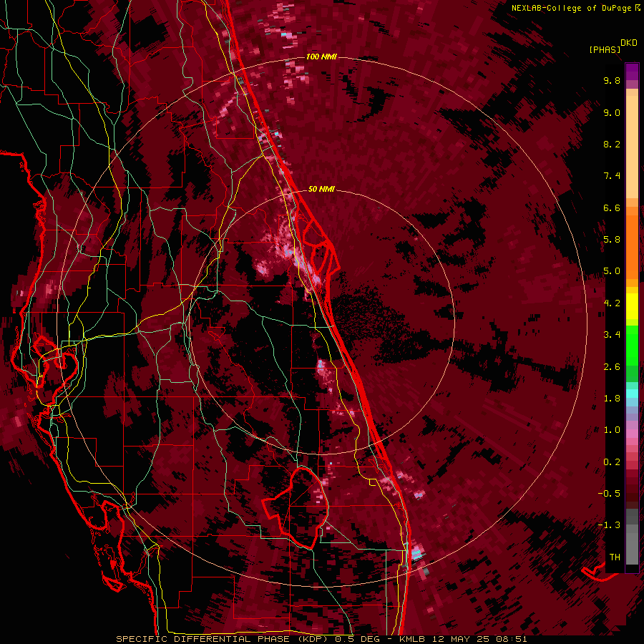The image size is (644, 644).
Task: Select the 5.8 scale value
Action: [x=612, y=240]
